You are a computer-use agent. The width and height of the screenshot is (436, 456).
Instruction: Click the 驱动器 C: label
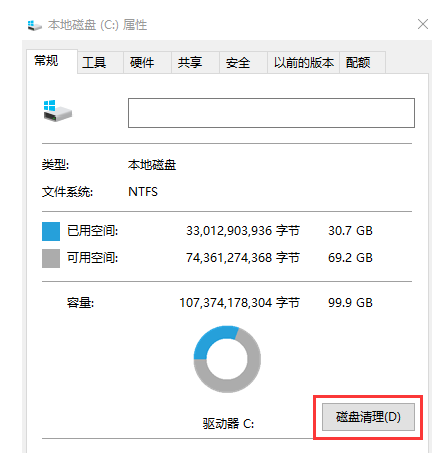point(228,424)
